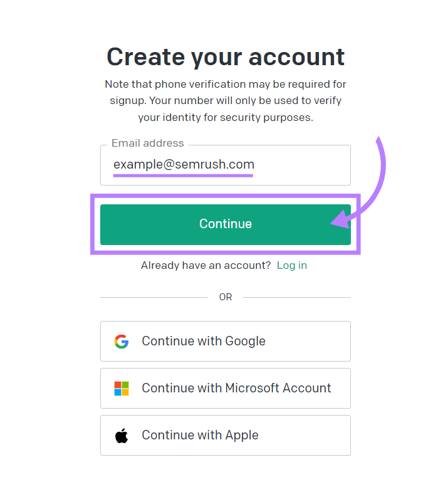Click the Create your account heading

(x=226, y=56)
